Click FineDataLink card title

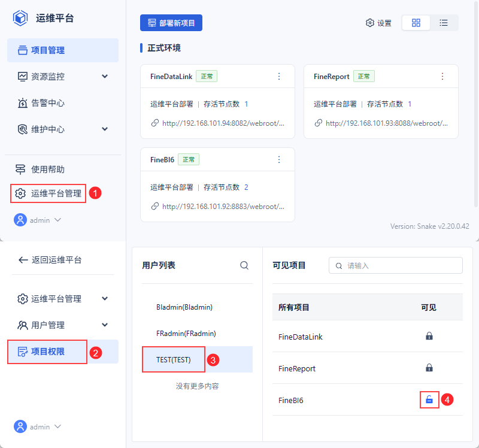click(171, 77)
